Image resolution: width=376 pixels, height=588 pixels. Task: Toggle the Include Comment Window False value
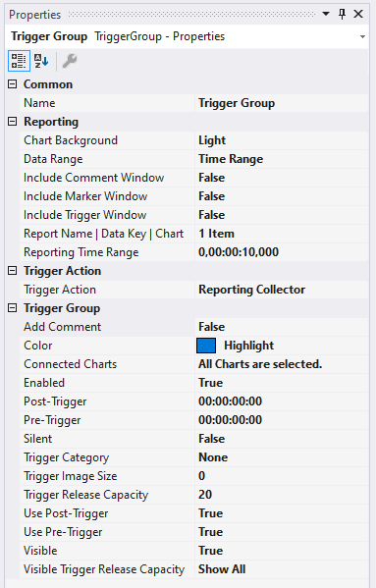pyautogui.click(x=211, y=178)
